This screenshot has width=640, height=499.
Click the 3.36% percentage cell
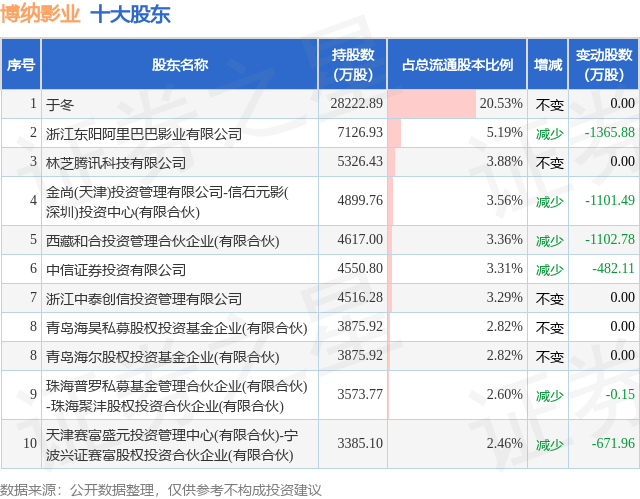(x=457, y=240)
